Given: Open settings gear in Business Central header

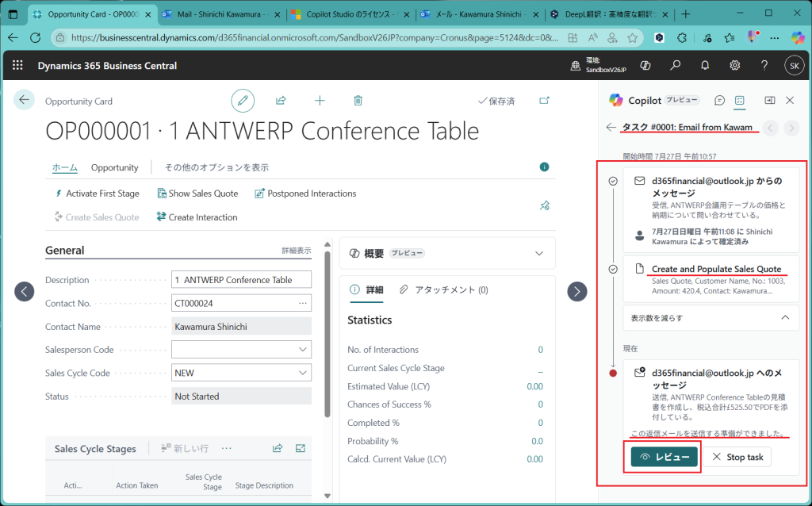Looking at the screenshot, I should pyautogui.click(x=735, y=65).
